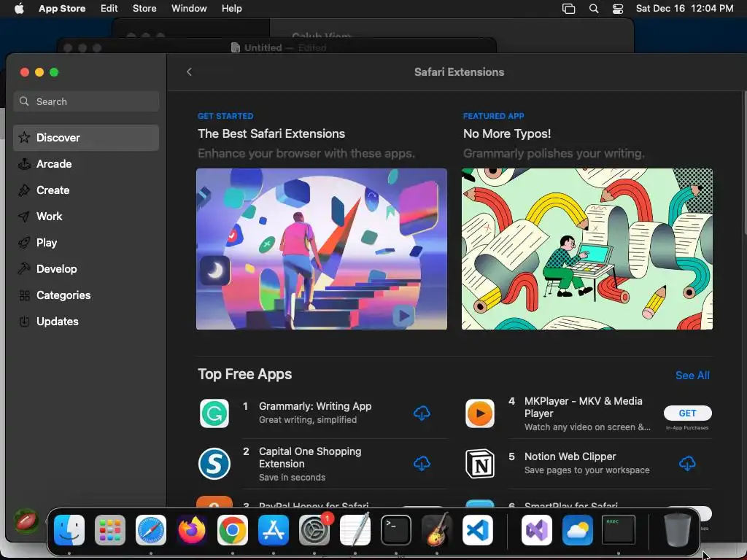Click the No More Typos! heading
The height and width of the screenshot is (560, 747).
507,134
